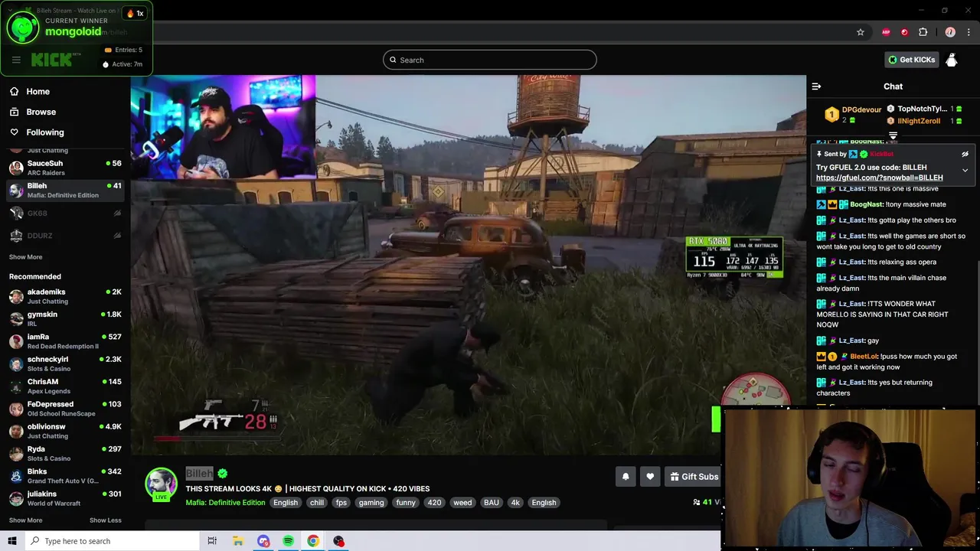Click the Following heart icon in sidebar
Viewport: 980px width, 551px height.
[x=14, y=132]
